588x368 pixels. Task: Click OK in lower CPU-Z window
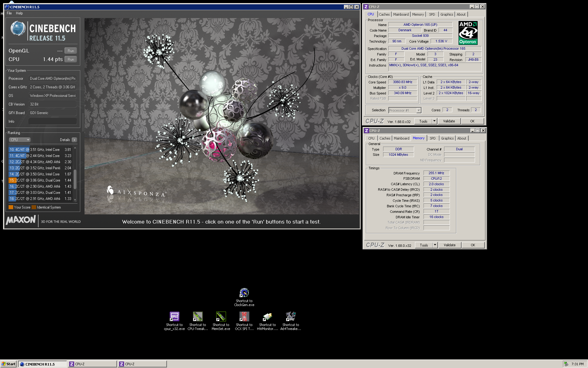473,245
